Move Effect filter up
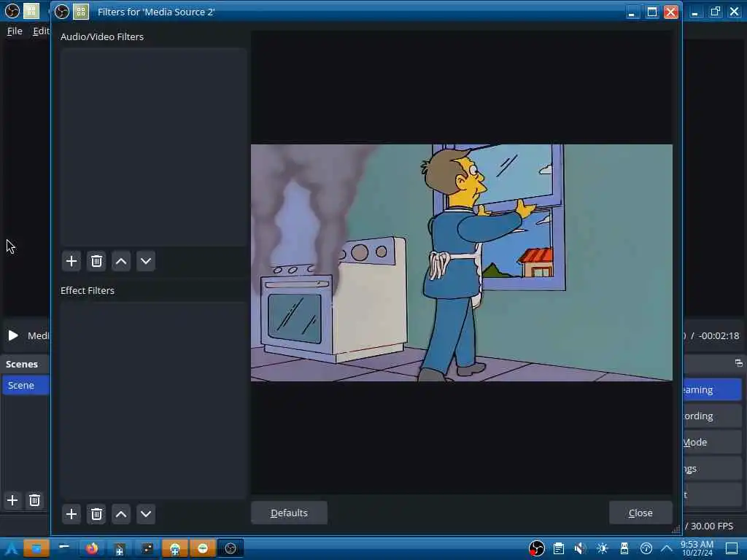Viewport: 747px width, 560px height. (121, 514)
